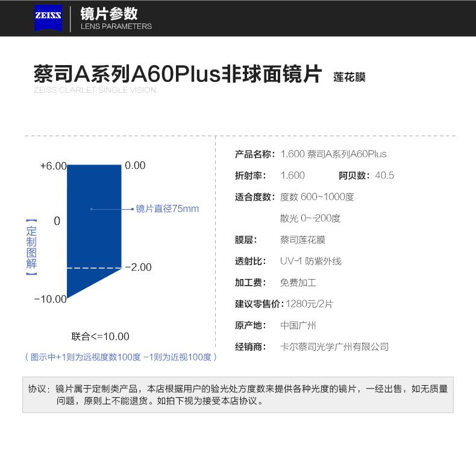This screenshot has width=476, height=455.
Task: Click the 膜层 value 蔡司莲花膜
Action: click(x=302, y=240)
